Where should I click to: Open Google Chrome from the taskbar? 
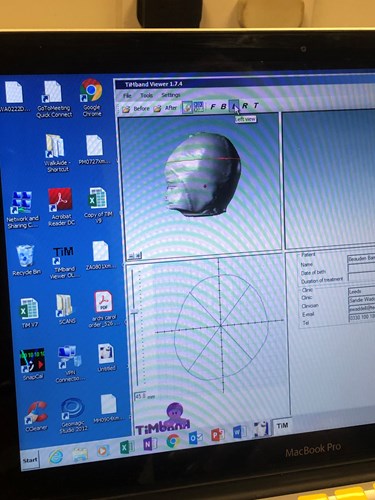coord(173,441)
